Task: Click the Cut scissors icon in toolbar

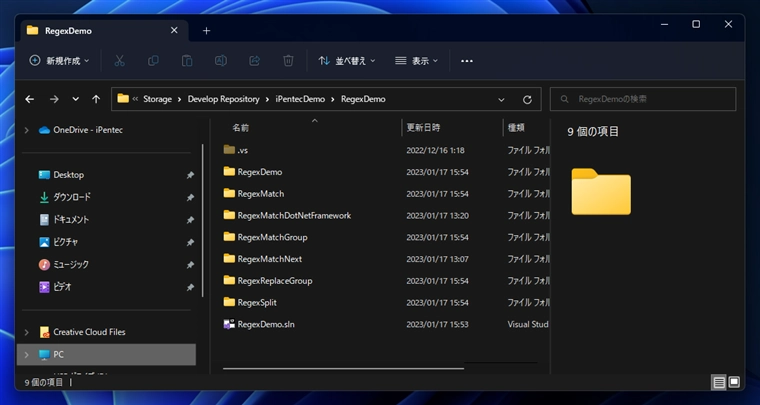Action: 120,61
